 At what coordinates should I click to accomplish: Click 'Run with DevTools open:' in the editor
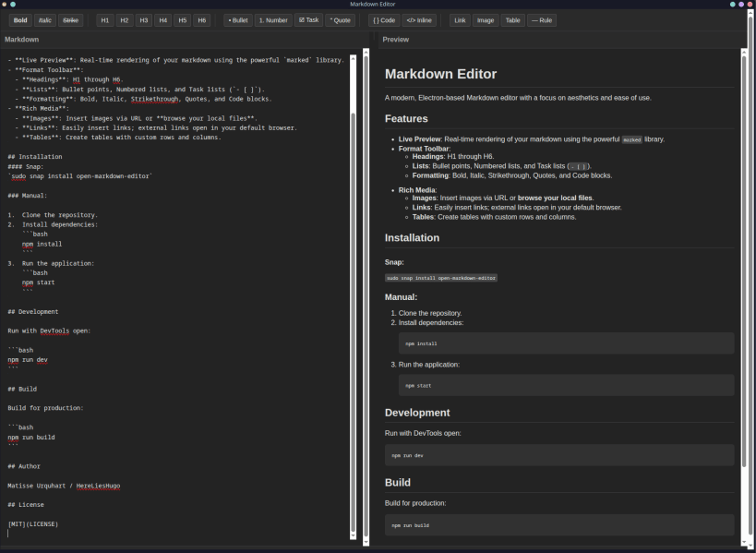tap(49, 331)
